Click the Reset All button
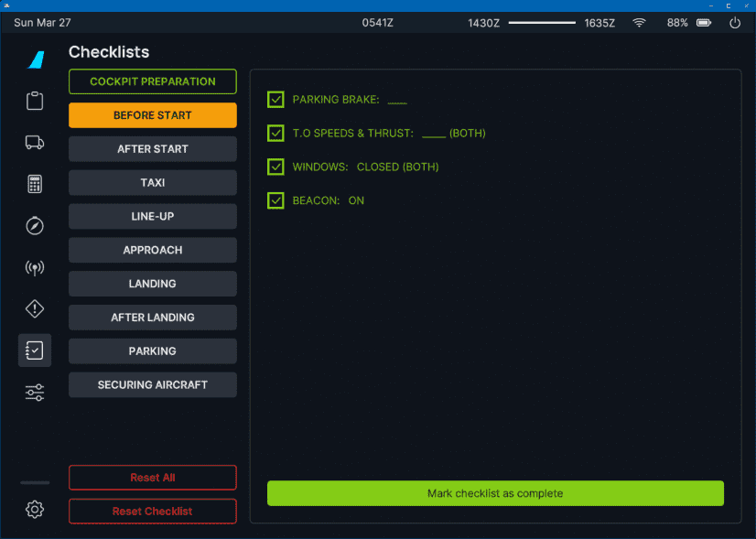This screenshot has width=756, height=539. tap(153, 478)
